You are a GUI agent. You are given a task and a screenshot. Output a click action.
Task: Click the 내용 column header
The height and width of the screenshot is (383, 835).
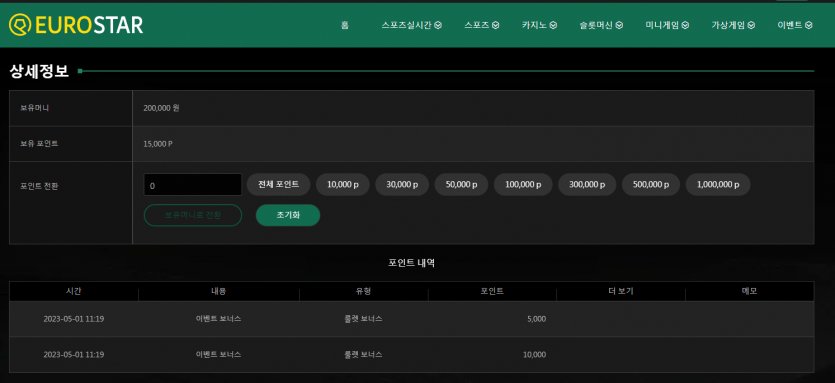click(218, 291)
